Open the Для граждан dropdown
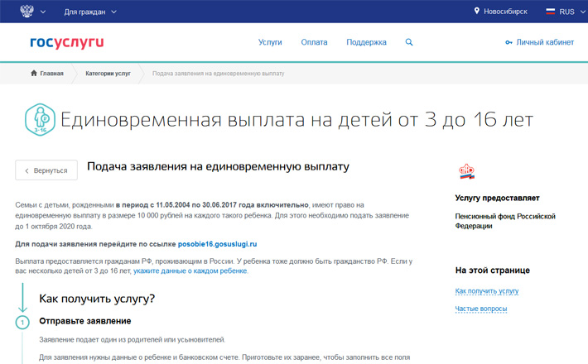Screen dimensions: 588x364 tap(90, 12)
